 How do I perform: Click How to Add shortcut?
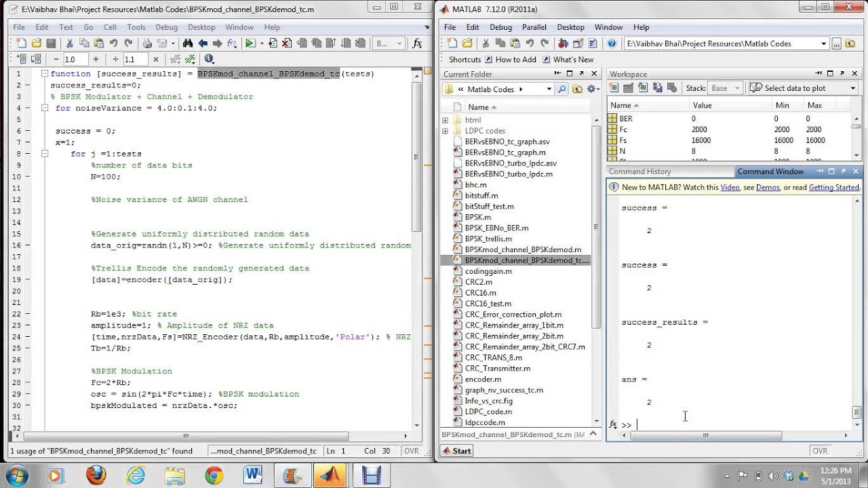pyautogui.click(x=510, y=60)
